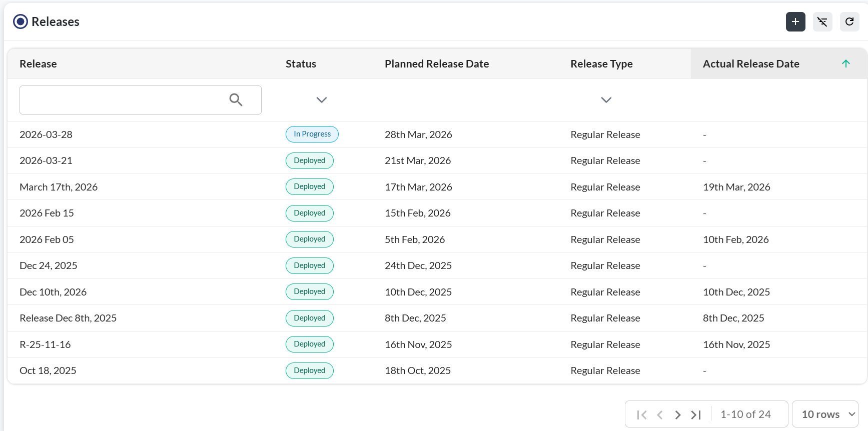Click actual date 10th Dec, 2025
The height and width of the screenshot is (431, 868).
point(736,292)
